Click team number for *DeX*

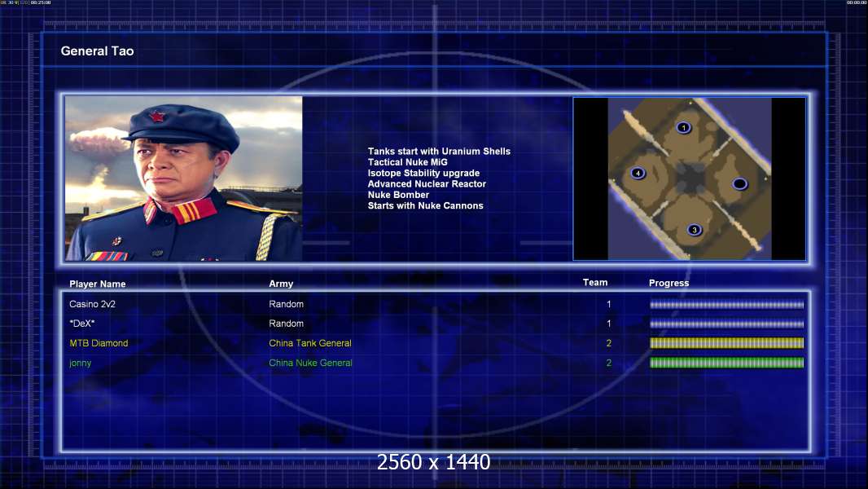tap(609, 324)
